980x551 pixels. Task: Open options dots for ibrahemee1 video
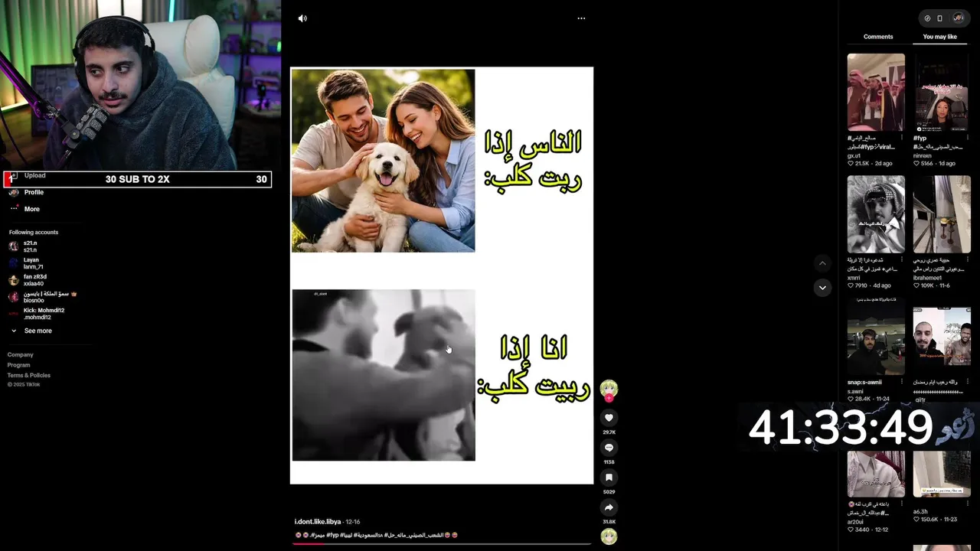[x=967, y=259]
